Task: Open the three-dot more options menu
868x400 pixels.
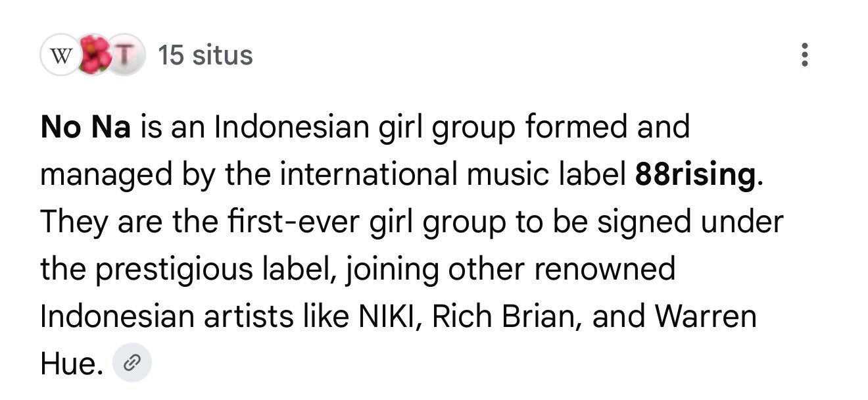Action: pyautogui.click(x=804, y=55)
